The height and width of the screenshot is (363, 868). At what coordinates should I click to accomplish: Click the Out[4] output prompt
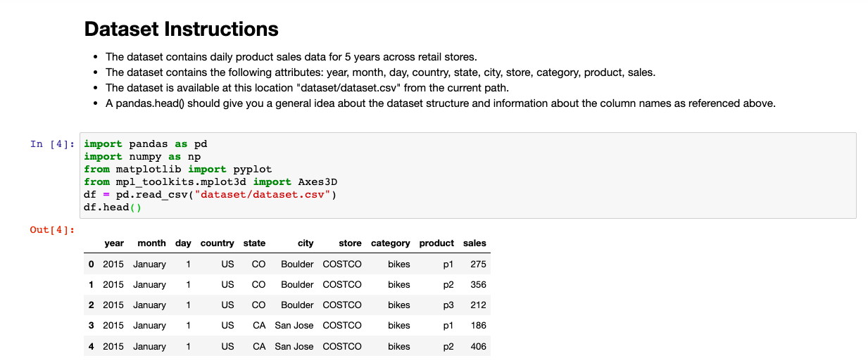point(52,229)
